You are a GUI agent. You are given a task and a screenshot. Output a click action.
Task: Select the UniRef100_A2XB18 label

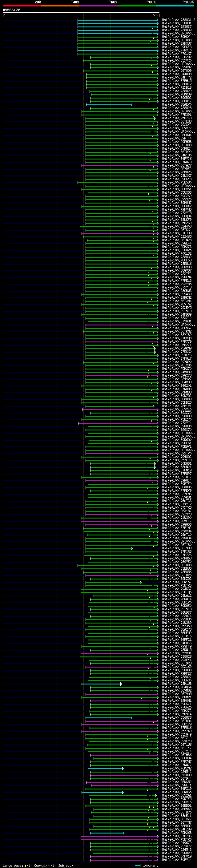click(x=177, y=88)
